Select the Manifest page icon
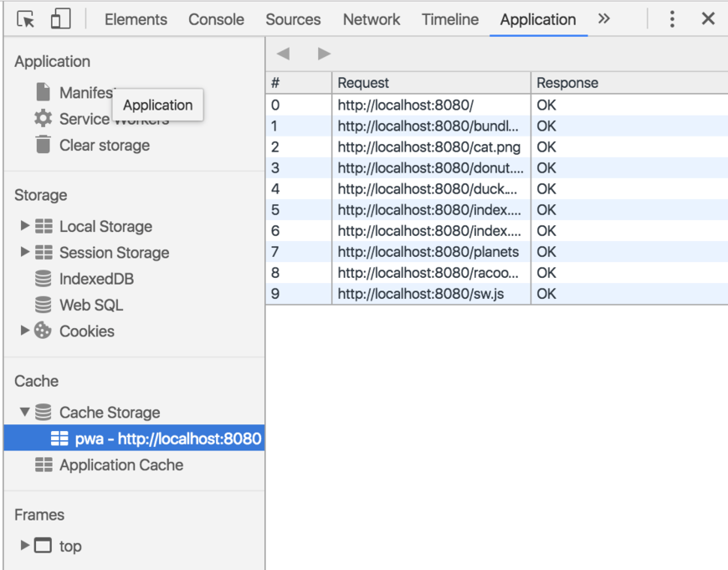 tap(44, 93)
